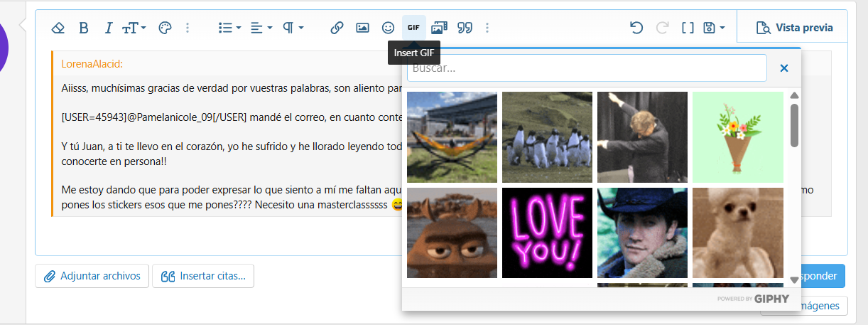Open the text color palette
This screenshot has height=325, width=868.
point(165,28)
